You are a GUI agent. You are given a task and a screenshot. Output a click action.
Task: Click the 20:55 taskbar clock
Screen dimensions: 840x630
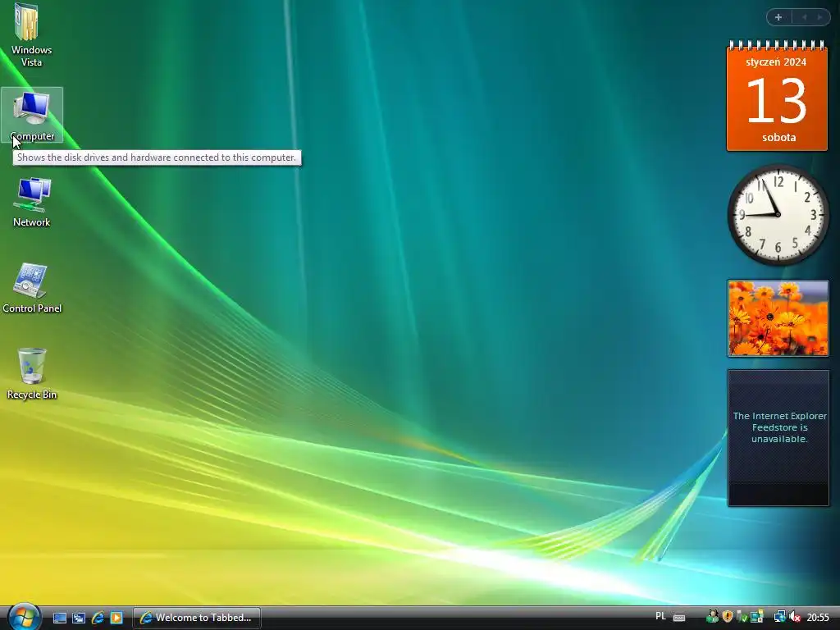click(818, 618)
